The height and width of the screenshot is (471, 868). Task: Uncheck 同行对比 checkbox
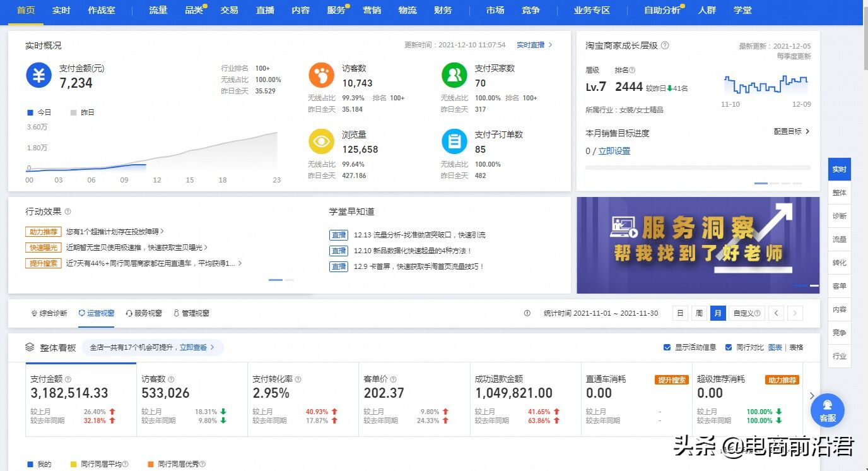tap(729, 347)
